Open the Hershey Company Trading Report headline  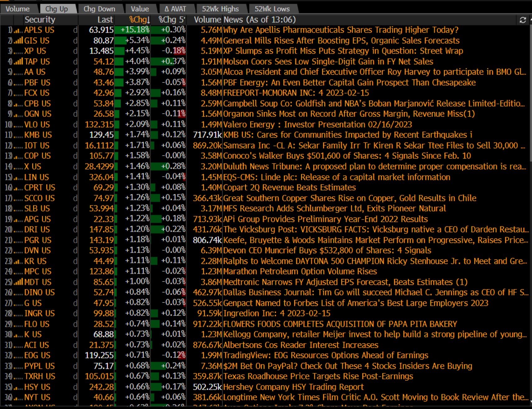click(x=293, y=387)
